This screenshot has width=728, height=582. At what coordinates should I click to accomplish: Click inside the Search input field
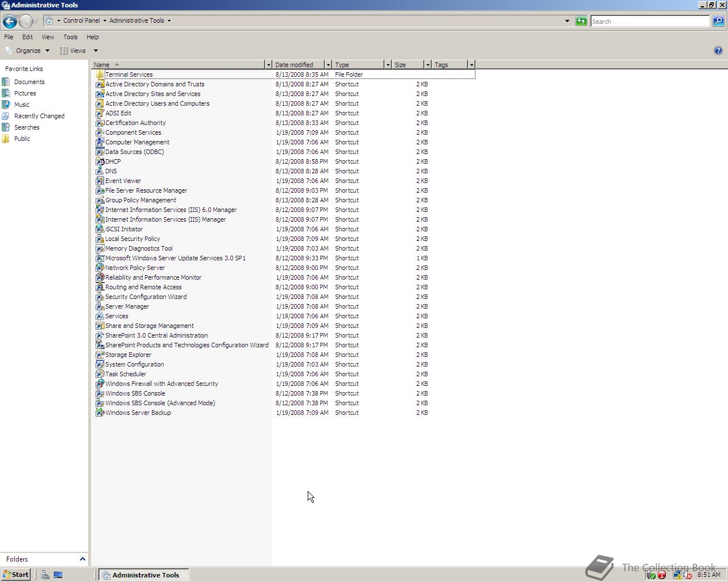(650, 21)
